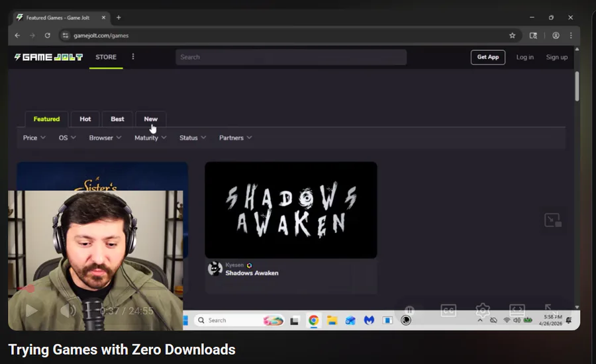The image size is (596, 364).
Task: Expand the Status filter dropdown
Action: [x=193, y=138]
